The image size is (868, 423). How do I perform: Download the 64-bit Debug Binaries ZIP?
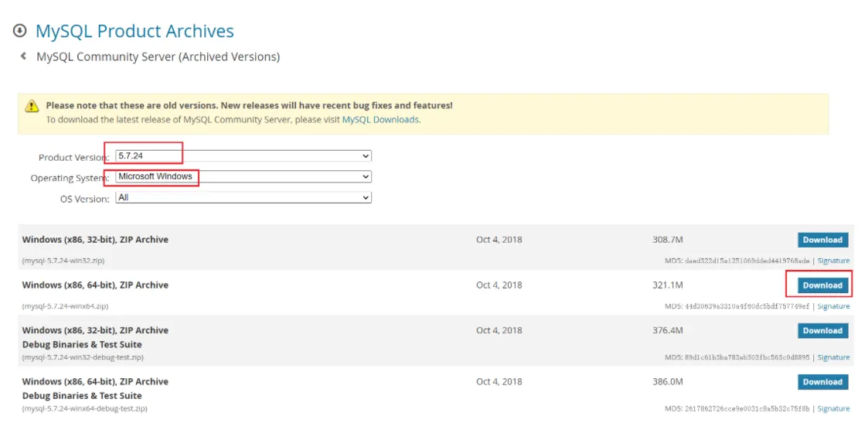[x=822, y=382]
